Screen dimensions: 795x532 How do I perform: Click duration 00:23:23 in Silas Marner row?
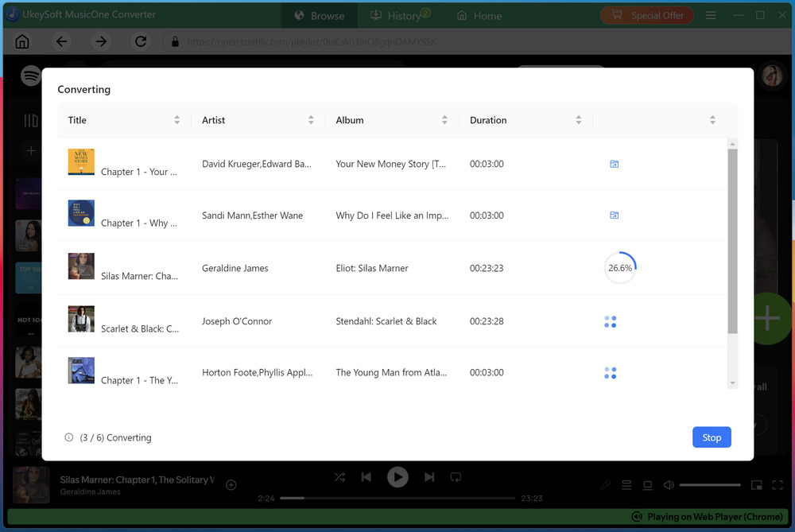487,268
